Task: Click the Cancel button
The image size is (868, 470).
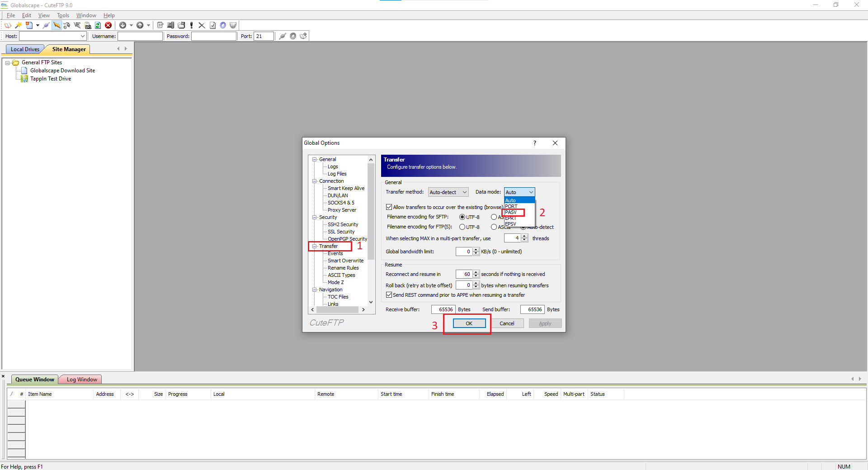Action: pos(507,323)
